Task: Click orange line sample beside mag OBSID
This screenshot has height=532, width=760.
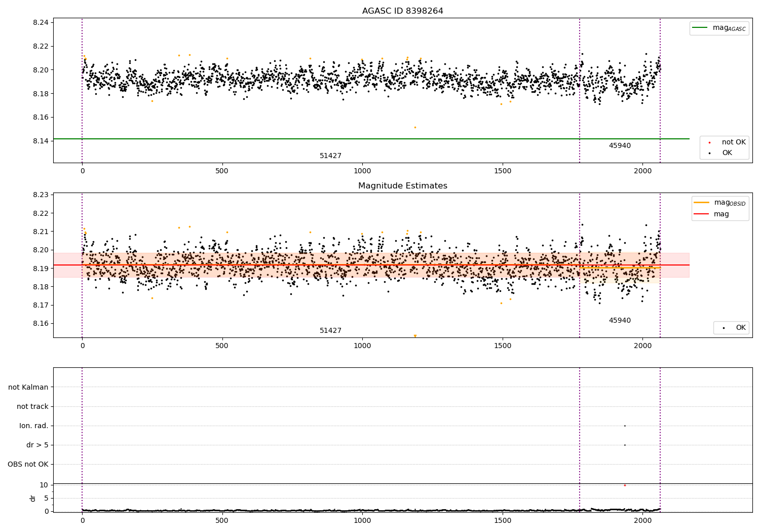Action: [x=701, y=203]
